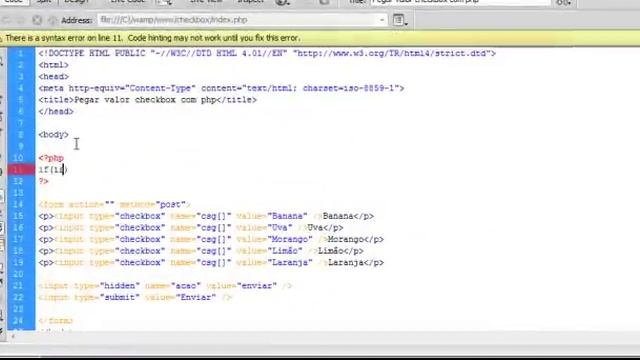This screenshot has height=360, width=640.
Task: Click the closing </head> tag
Action: pyautogui.click(x=56, y=111)
